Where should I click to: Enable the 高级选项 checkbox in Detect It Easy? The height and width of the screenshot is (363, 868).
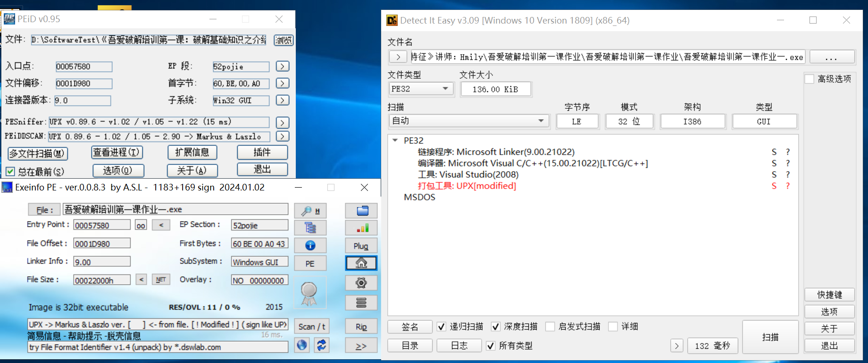click(810, 79)
